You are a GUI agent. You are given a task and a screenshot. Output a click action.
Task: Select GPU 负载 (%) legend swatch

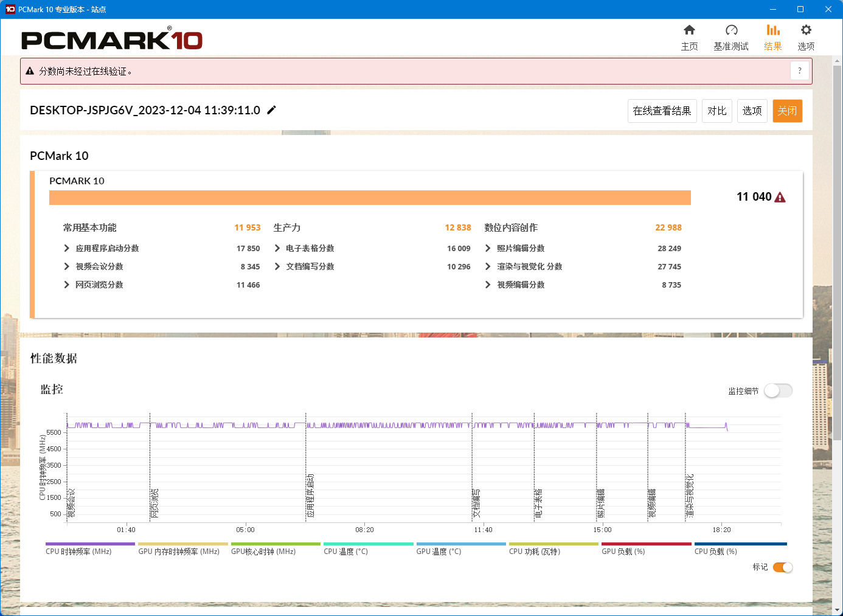647,544
